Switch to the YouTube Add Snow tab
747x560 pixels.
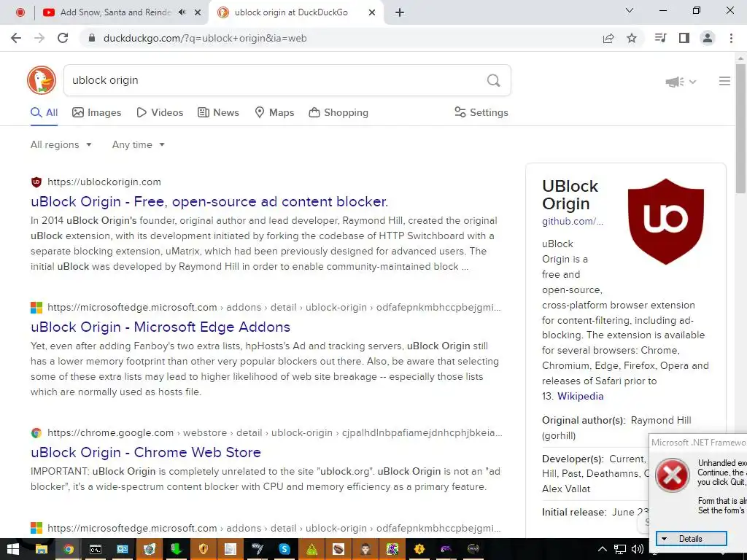coord(115,12)
